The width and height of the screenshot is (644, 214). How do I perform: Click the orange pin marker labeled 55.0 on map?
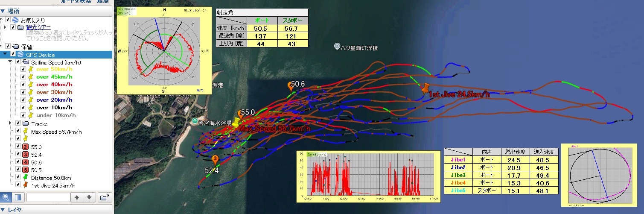(240, 115)
